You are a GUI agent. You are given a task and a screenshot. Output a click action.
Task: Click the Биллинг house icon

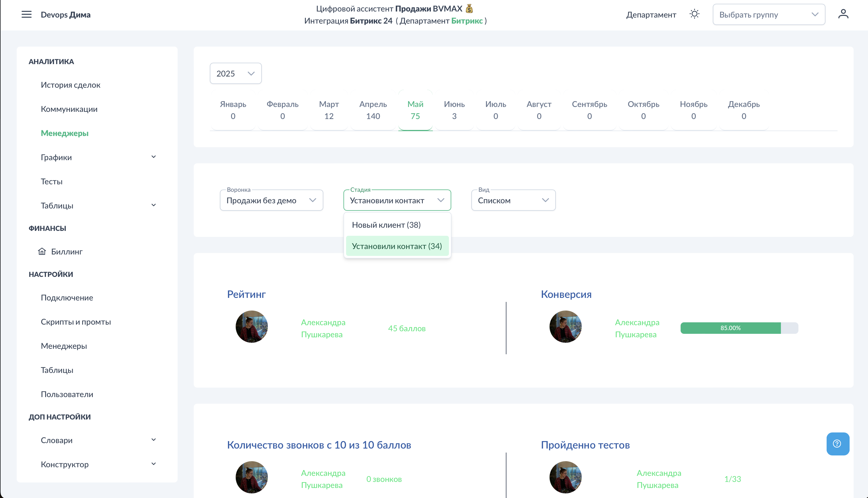42,251
